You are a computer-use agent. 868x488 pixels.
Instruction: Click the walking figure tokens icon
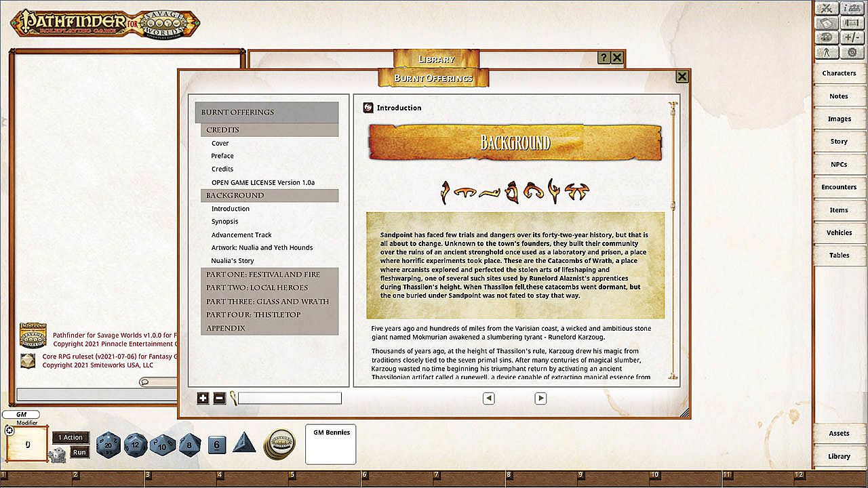tap(827, 53)
